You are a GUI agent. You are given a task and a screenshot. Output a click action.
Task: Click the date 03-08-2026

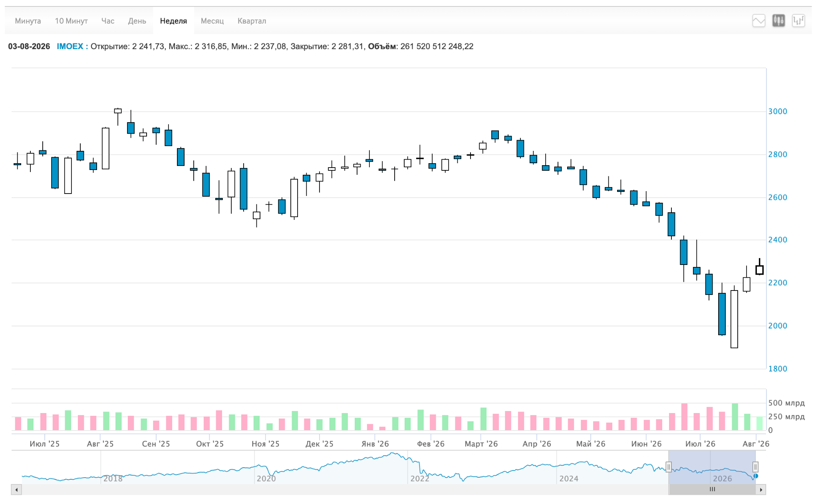point(29,46)
